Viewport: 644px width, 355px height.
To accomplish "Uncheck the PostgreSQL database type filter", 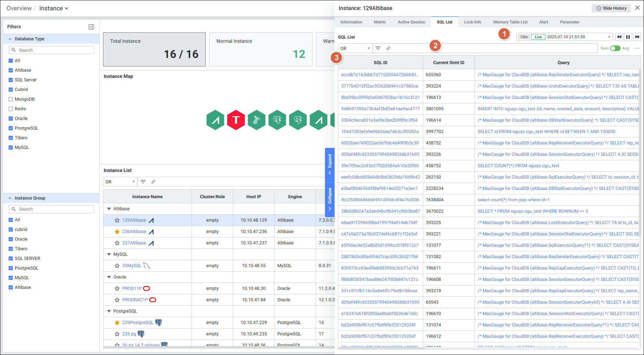I will [11, 128].
